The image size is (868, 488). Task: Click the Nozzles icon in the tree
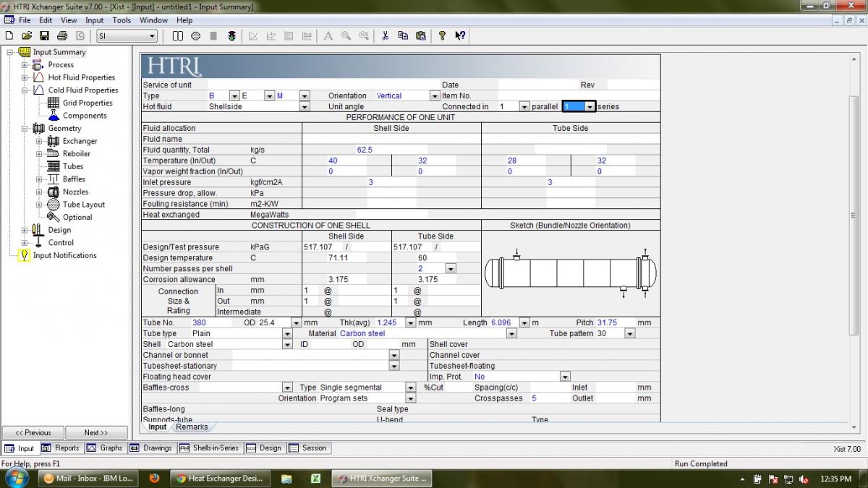point(54,192)
